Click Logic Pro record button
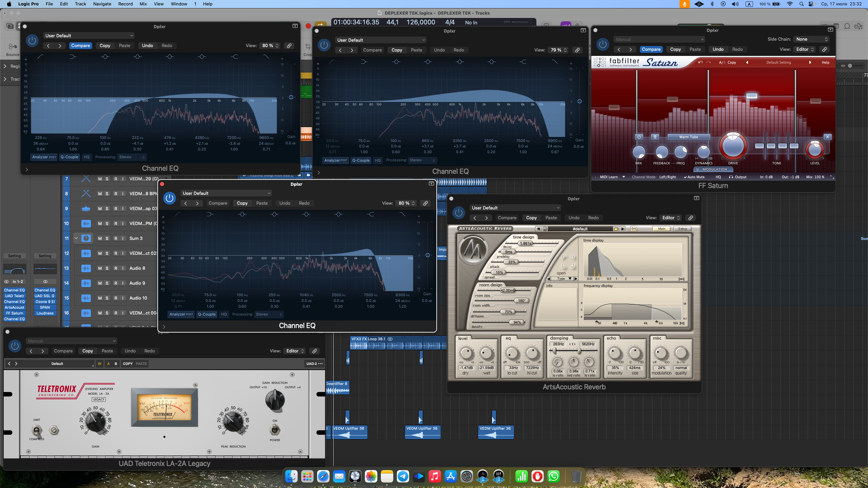868x488 pixels. [308, 26]
